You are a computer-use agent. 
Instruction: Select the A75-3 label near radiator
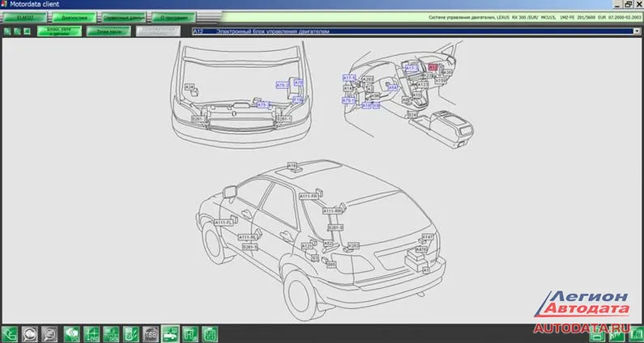click(264, 105)
